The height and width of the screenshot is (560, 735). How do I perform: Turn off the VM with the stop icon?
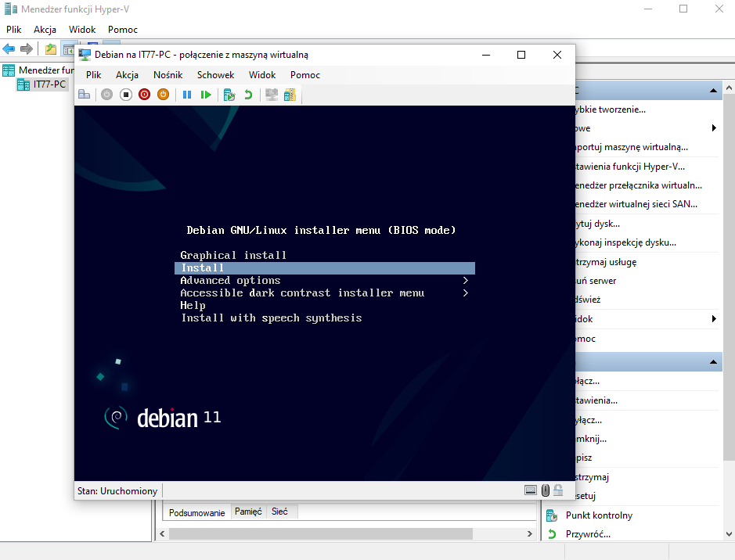point(125,95)
